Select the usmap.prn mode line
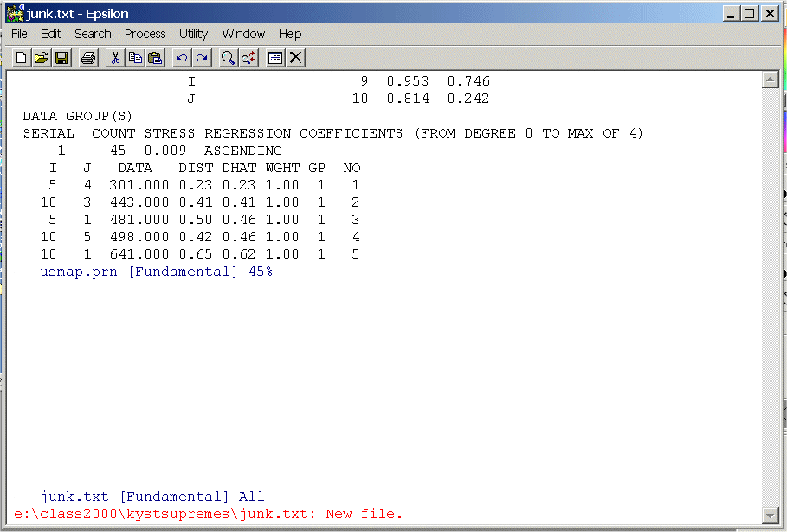 (x=156, y=272)
